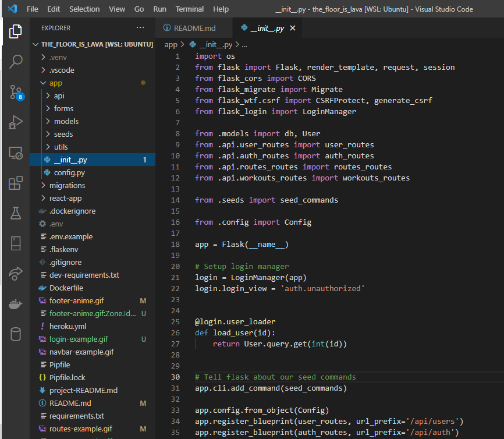Expand the models folder
The height and width of the screenshot is (439, 504).
66,121
